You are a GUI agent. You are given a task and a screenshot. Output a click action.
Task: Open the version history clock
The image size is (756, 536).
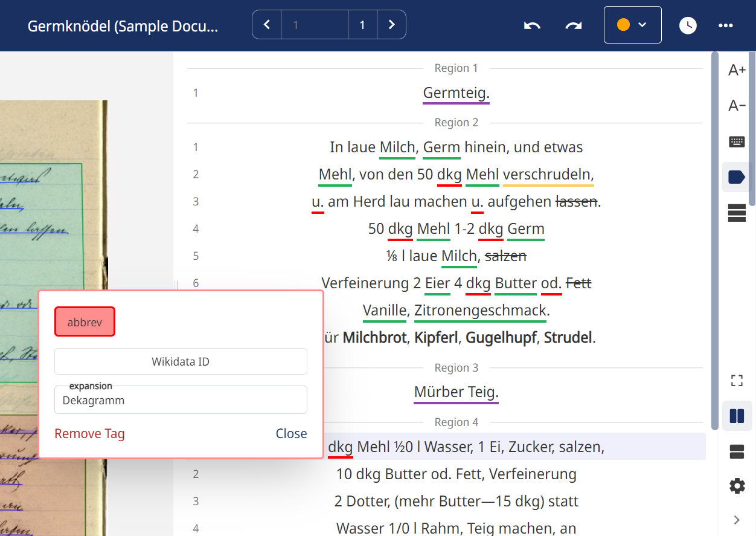688,25
